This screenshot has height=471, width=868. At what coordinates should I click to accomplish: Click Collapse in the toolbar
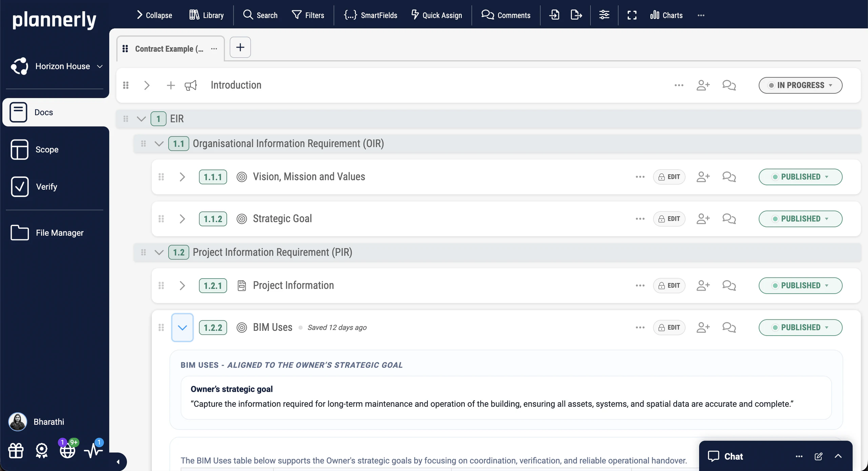pos(154,15)
